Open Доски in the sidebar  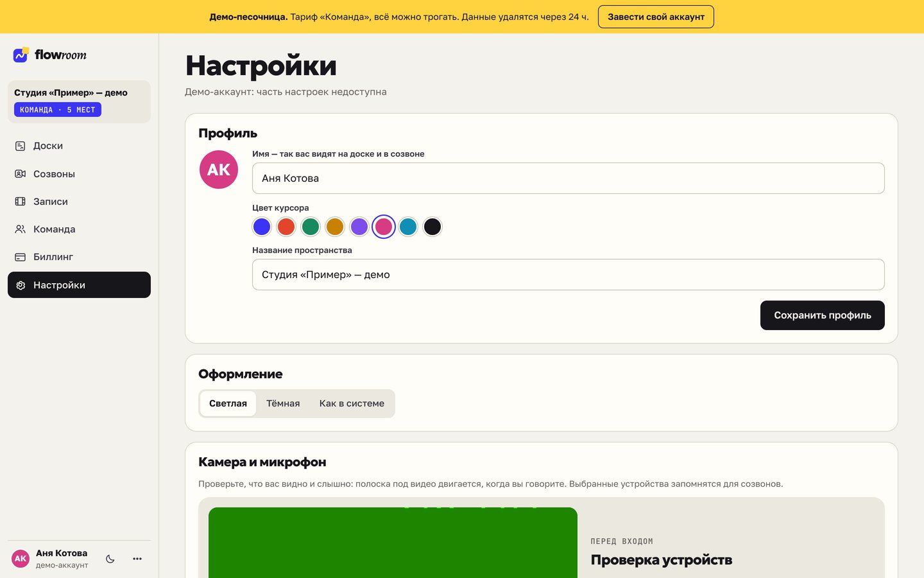(x=79, y=146)
